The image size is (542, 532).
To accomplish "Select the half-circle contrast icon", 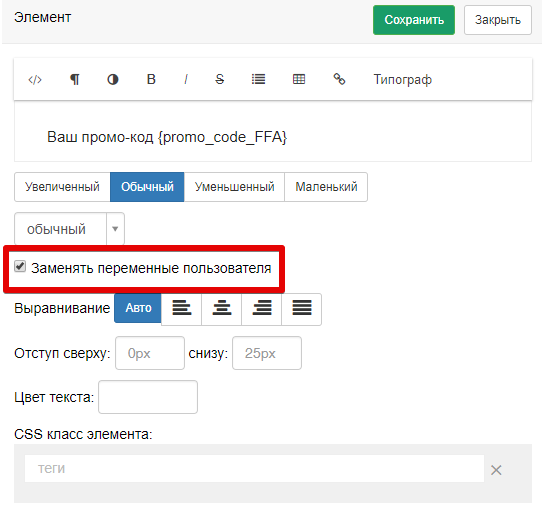I will (x=113, y=80).
